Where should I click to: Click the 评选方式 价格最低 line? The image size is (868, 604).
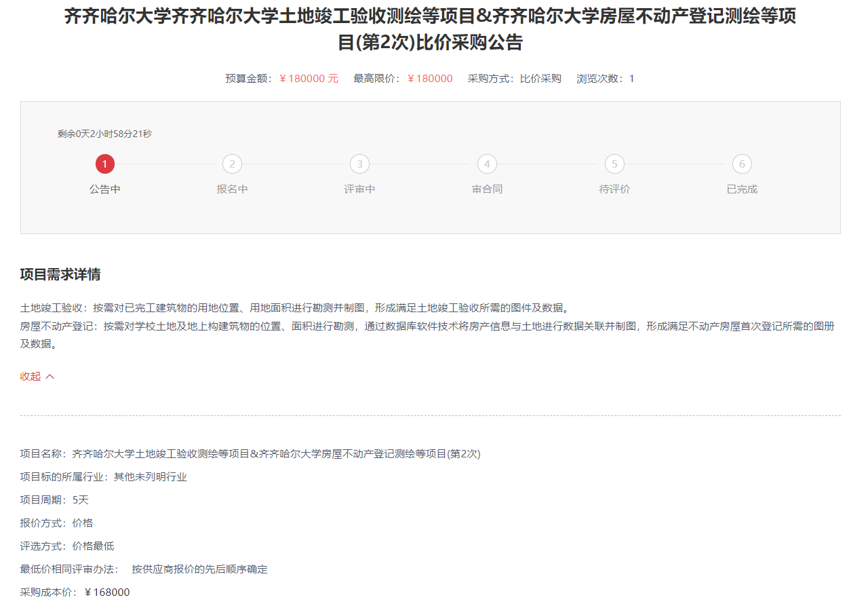(x=67, y=546)
